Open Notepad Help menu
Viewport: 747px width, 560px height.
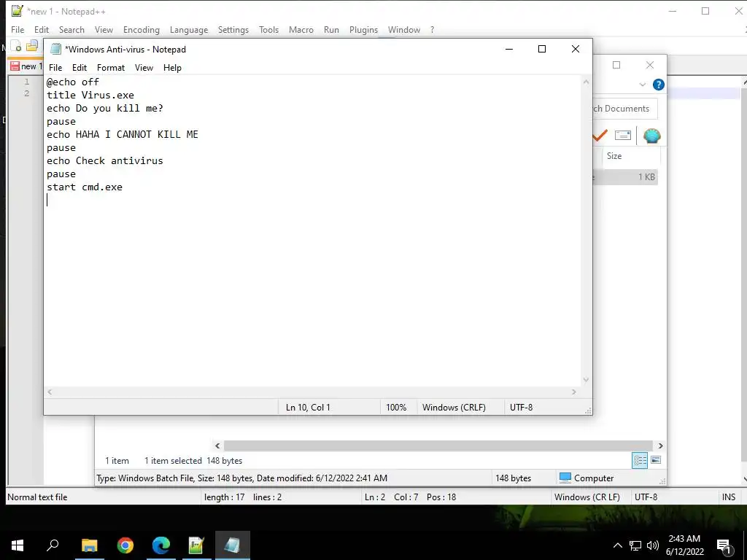[172, 68]
